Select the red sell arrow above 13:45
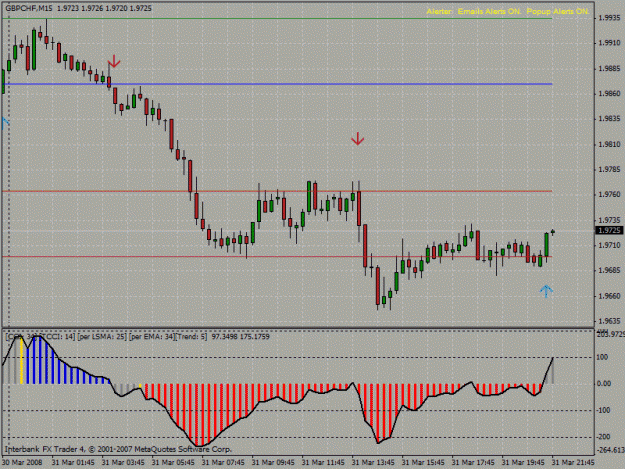Screen dimensions: 625x469 [358, 139]
